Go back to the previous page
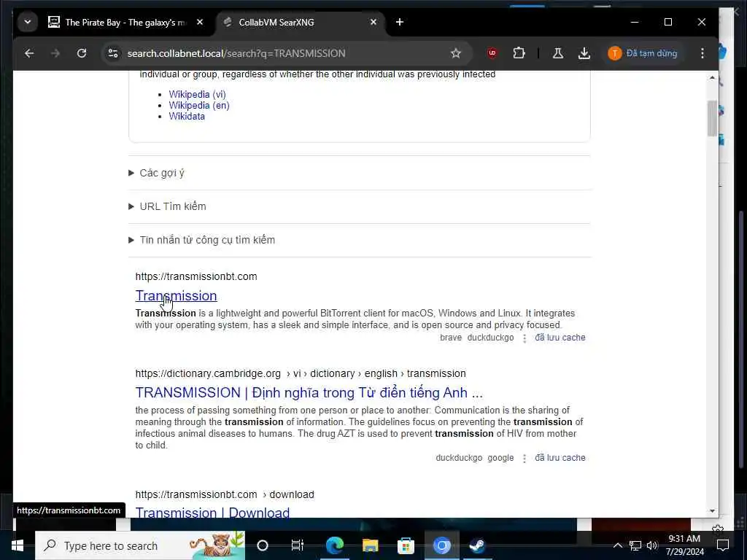747x560 pixels. click(x=29, y=53)
